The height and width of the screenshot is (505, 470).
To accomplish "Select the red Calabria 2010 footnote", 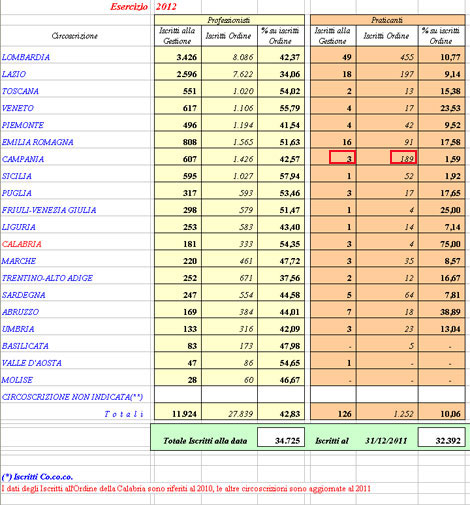I will (x=186, y=489).
